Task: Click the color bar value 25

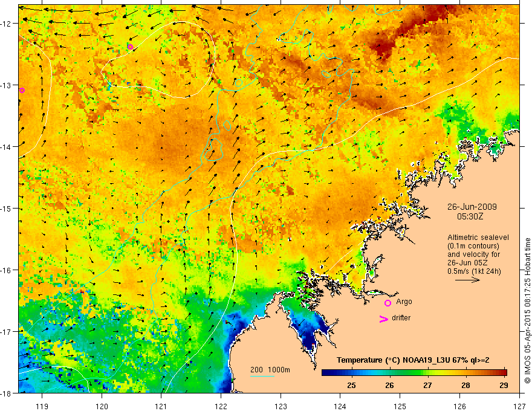Action: click(x=351, y=385)
